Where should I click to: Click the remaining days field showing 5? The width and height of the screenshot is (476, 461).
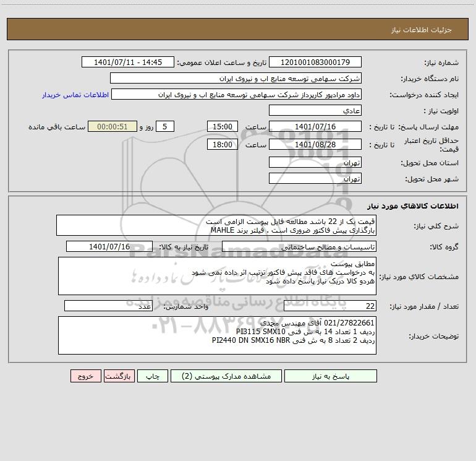tap(165, 126)
